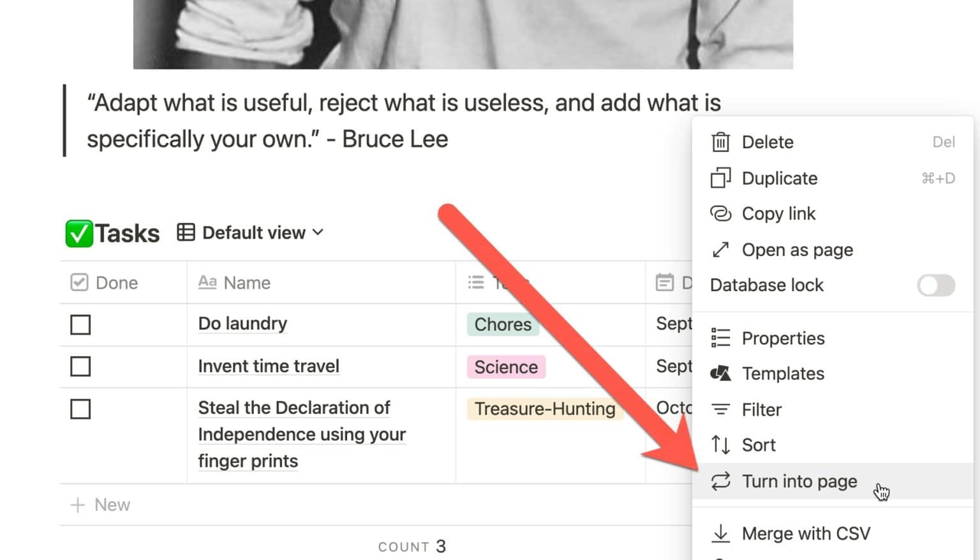Select Turn into page from the menu
This screenshot has height=560, width=980.
point(799,481)
